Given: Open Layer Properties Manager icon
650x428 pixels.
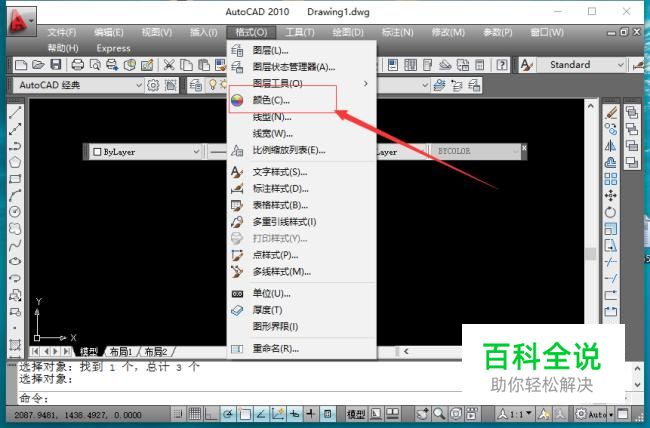Looking at the screenshot, I should (x=196, y=85).
